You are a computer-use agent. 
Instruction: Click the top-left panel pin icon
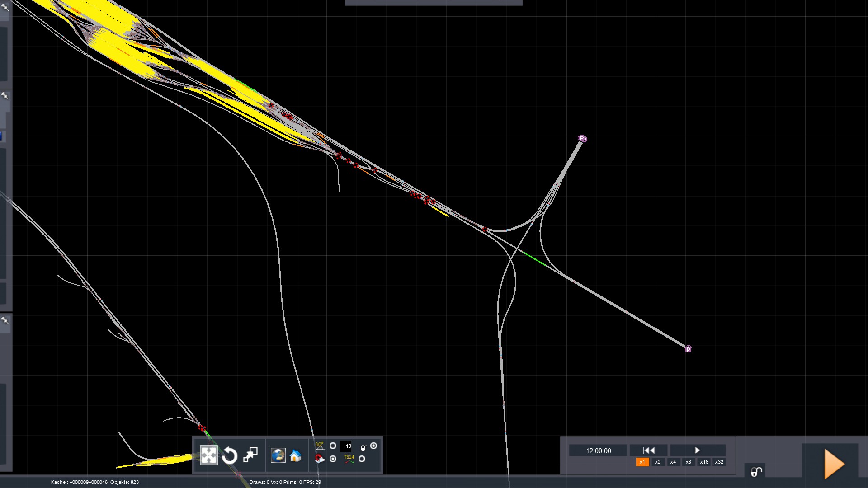coord(5,6)
